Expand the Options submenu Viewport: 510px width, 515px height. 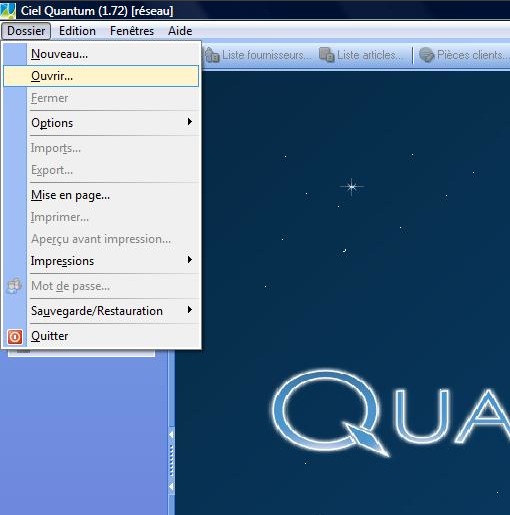(101, 123)
